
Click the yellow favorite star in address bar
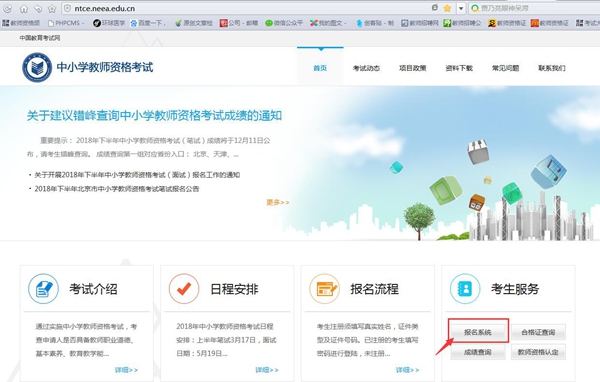coord(447,8)
